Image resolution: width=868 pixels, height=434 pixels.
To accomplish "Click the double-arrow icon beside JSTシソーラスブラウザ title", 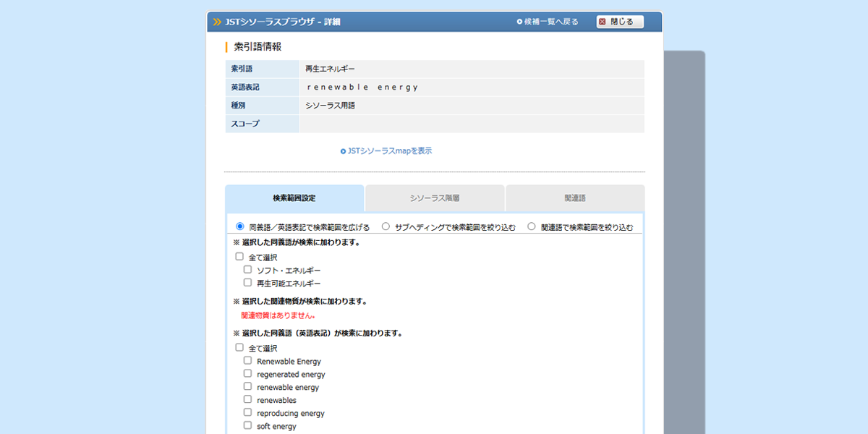I will (x=217, y=22).
